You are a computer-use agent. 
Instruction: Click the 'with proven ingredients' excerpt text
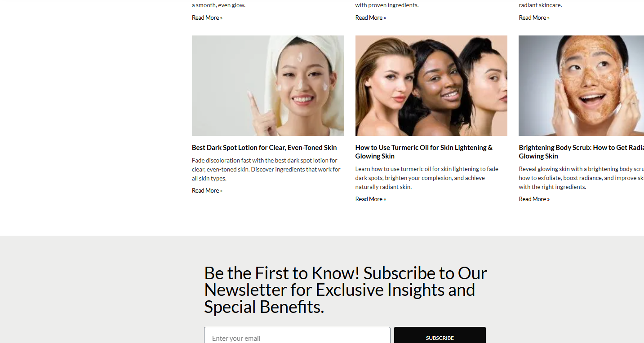coord(387,5)
